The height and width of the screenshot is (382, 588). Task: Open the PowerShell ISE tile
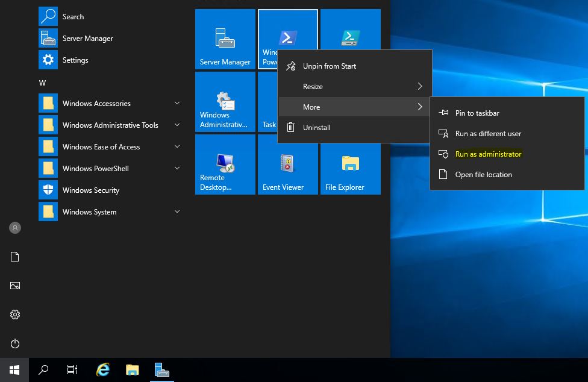[350, 30]
